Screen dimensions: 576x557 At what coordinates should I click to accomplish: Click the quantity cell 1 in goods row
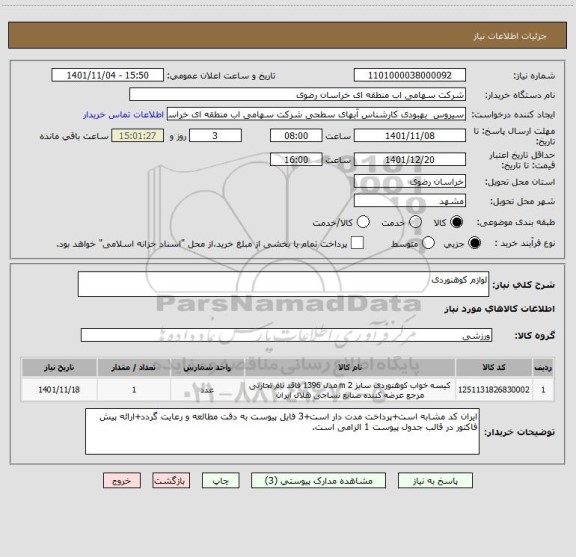point(134,390)
